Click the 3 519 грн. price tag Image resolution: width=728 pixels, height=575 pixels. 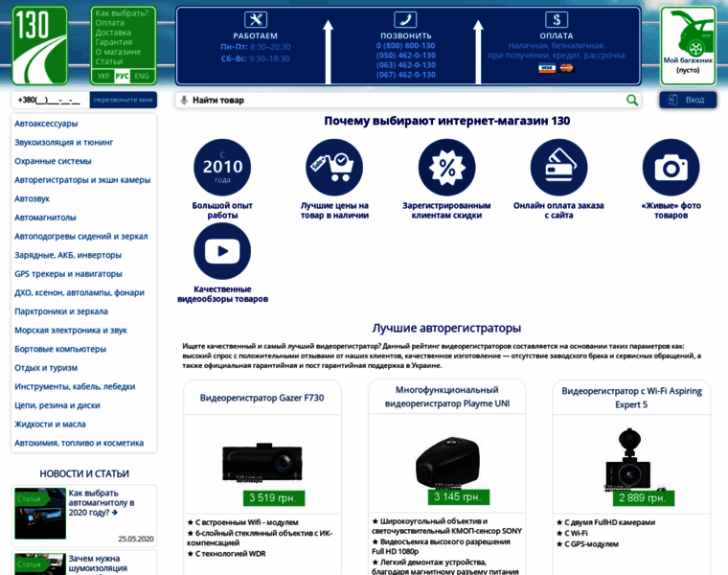tap(273, 498)
